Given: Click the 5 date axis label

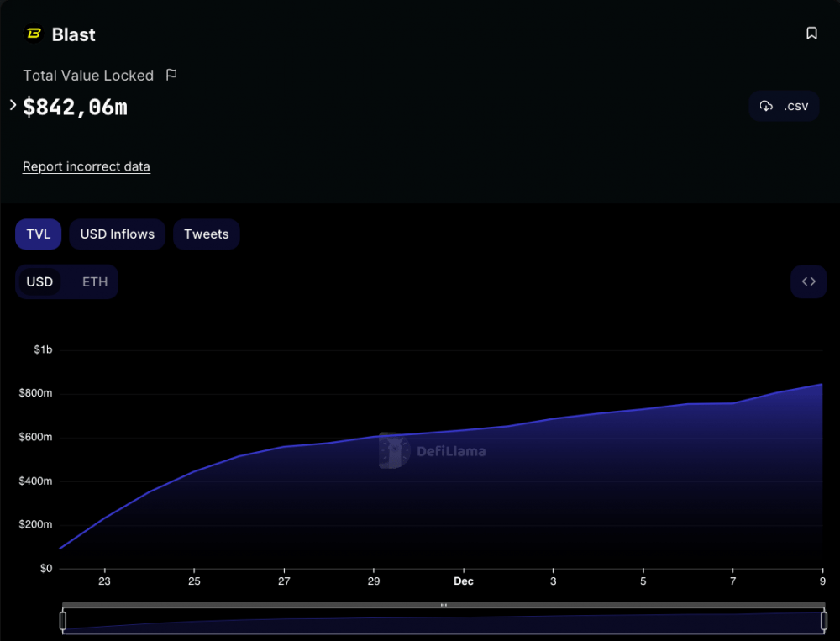Looking at the screenshot, I should click(643, 581).
